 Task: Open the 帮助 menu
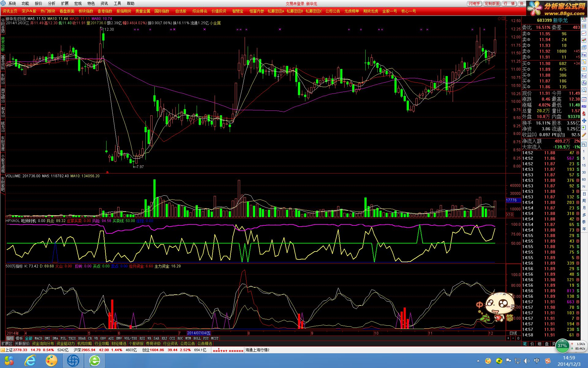click(x=131, y=4)
